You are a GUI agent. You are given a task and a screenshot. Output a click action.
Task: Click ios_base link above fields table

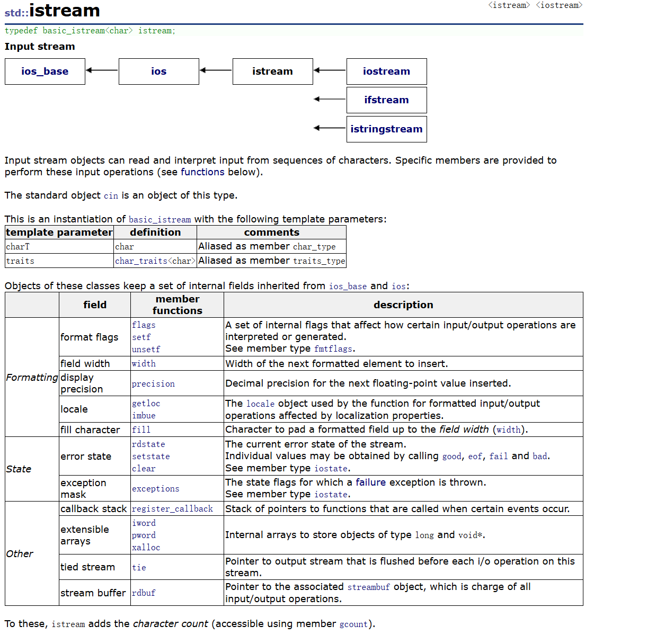[x=348, y=287]
